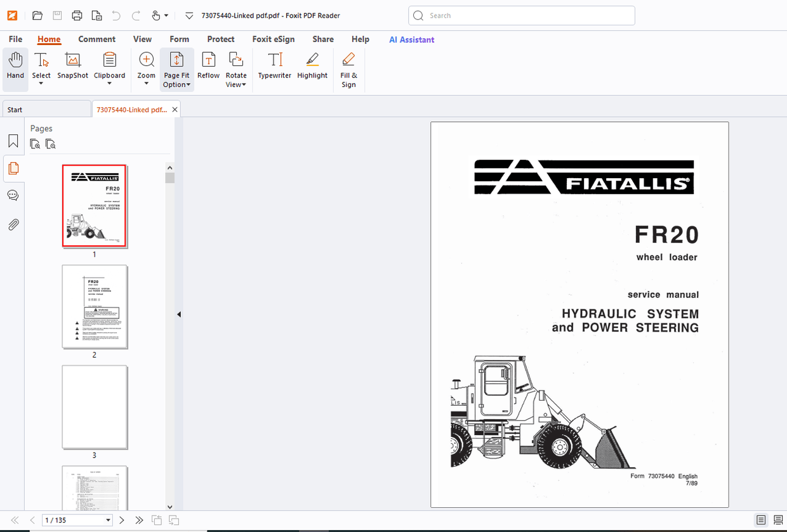Open the Foxit eSign menu tab

pos(274,39)
